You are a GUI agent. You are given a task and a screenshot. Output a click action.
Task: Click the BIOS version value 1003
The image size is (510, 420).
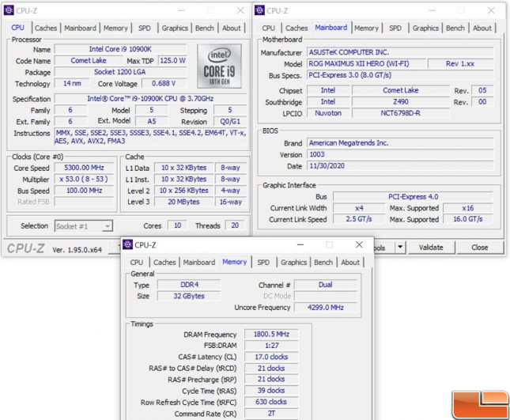pyautogui.click(x=400, y=154)
